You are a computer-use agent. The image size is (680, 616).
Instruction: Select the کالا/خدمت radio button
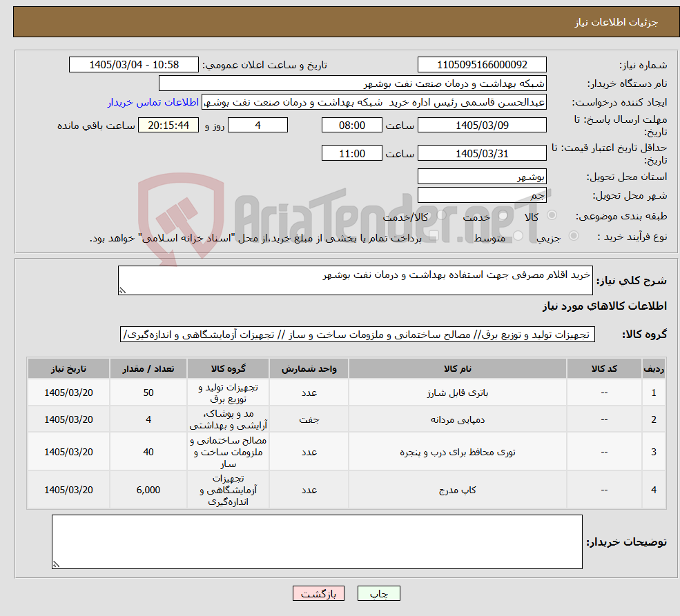441,215
